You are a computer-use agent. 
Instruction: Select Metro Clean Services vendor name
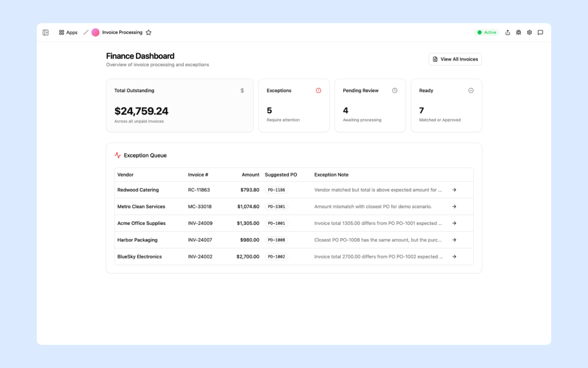(x=141, y=206)
